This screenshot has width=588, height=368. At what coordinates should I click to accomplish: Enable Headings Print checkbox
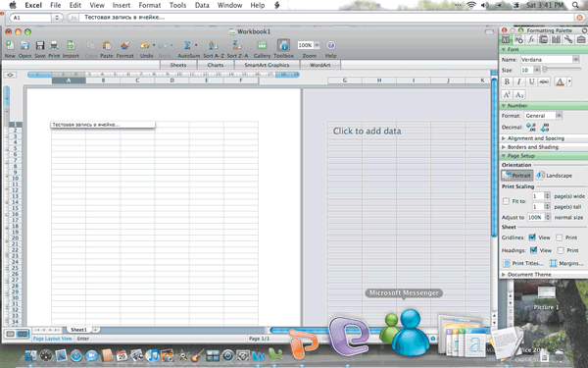tap(561, 250)
